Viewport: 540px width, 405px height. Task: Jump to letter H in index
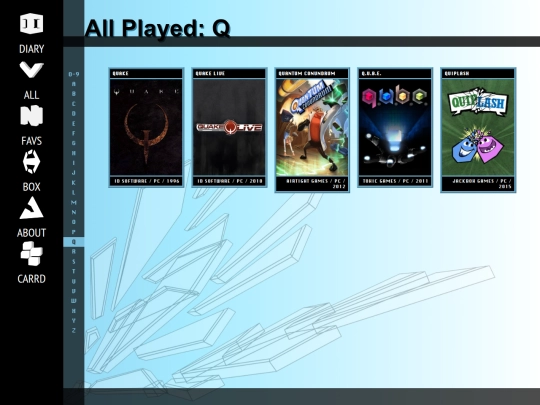(x=74, y=153)
